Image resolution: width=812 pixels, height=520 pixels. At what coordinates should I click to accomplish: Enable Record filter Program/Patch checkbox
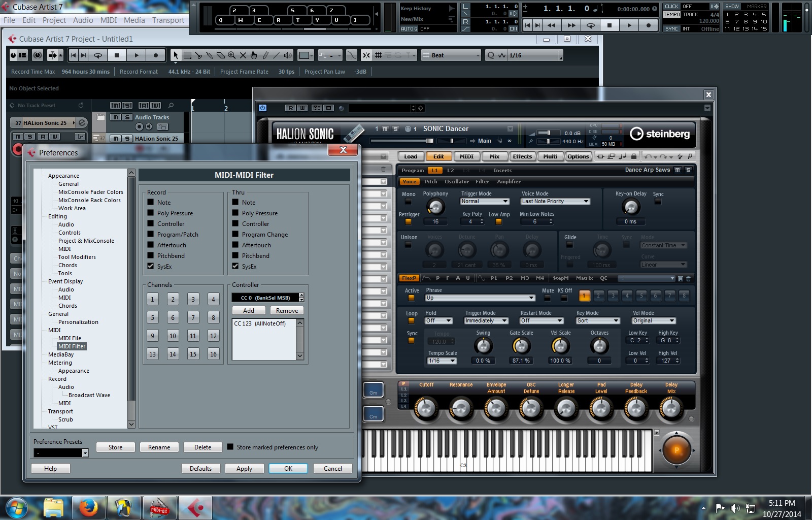151,234
